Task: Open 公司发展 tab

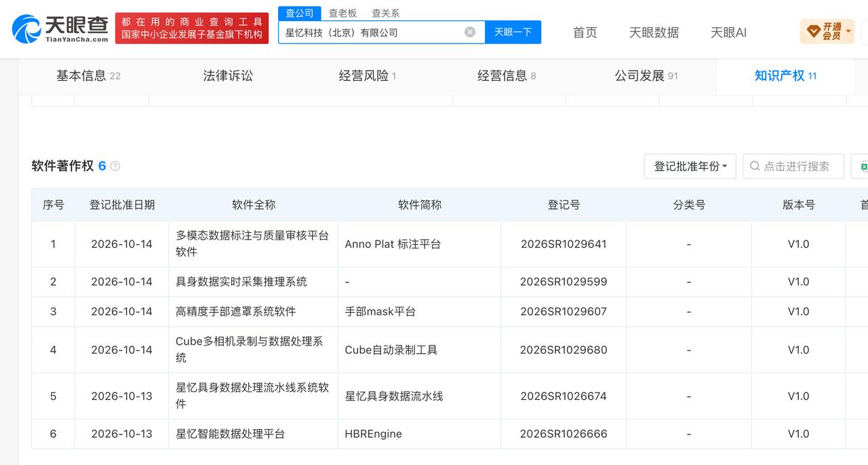Action: (x=646, y=76)
